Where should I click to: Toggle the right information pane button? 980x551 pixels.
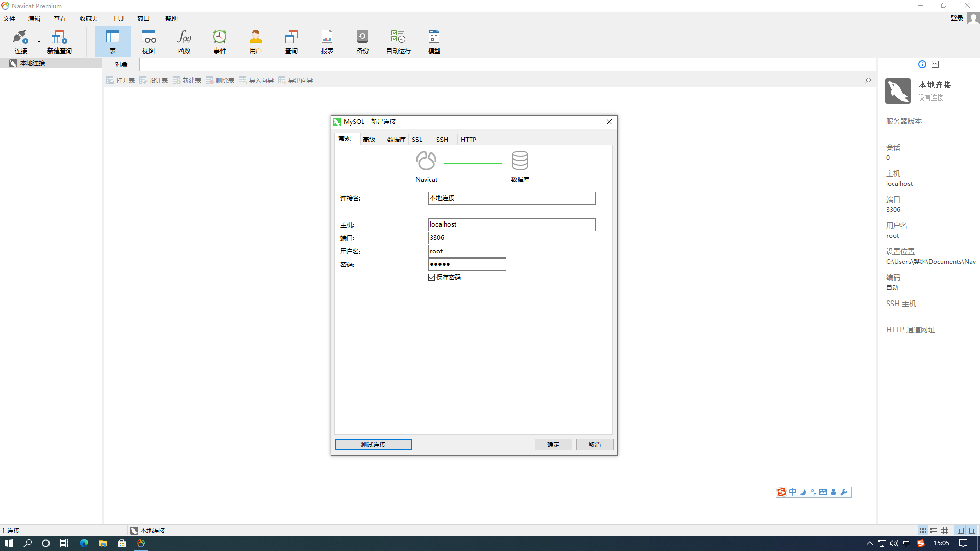pos(972,531)
